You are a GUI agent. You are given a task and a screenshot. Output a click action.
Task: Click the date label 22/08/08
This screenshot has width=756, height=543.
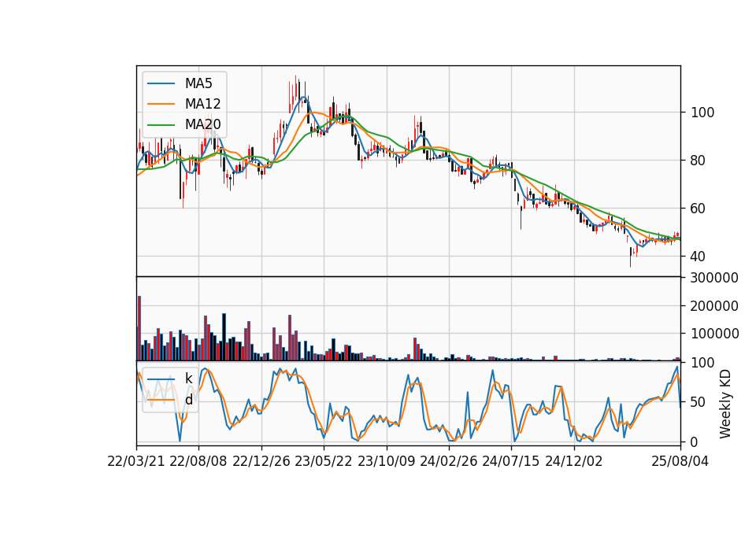pos(198,461)
